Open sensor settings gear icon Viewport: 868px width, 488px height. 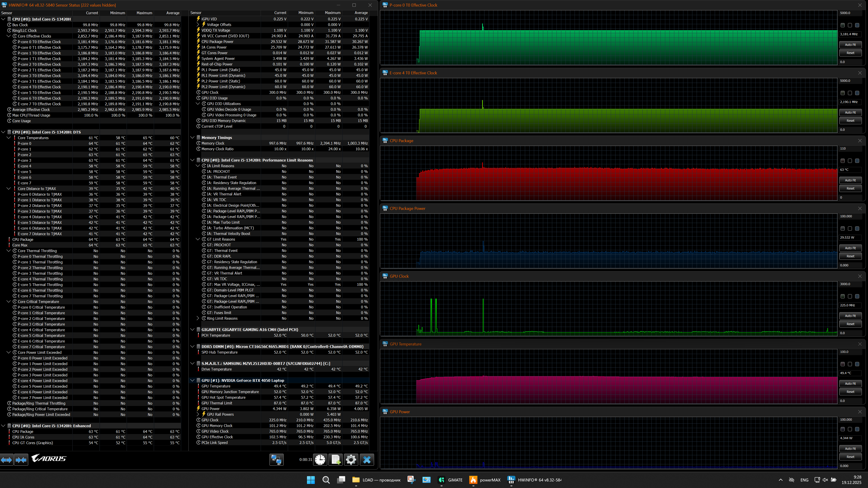coord(351,460)
